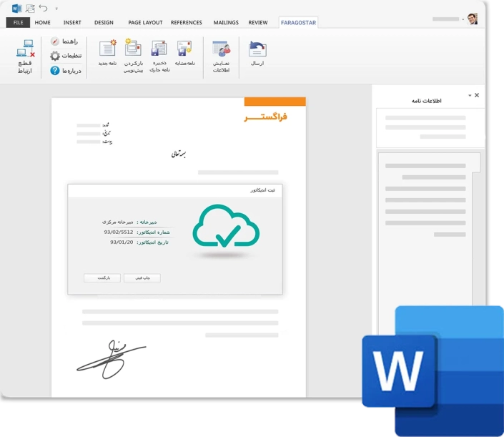Switch to the HOME tab
Screen dimensions: 504x437
point(42,22)
